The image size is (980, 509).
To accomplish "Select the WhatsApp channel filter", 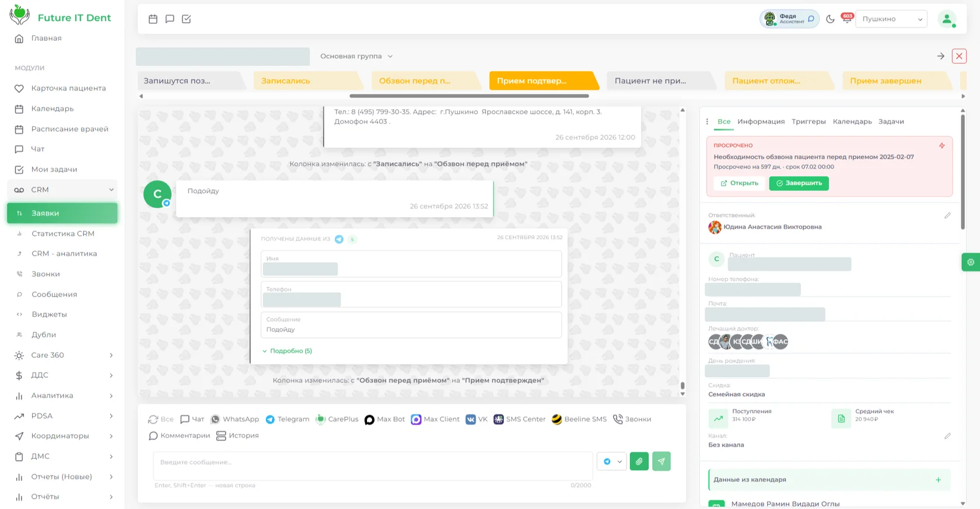I will pos(235,419).
